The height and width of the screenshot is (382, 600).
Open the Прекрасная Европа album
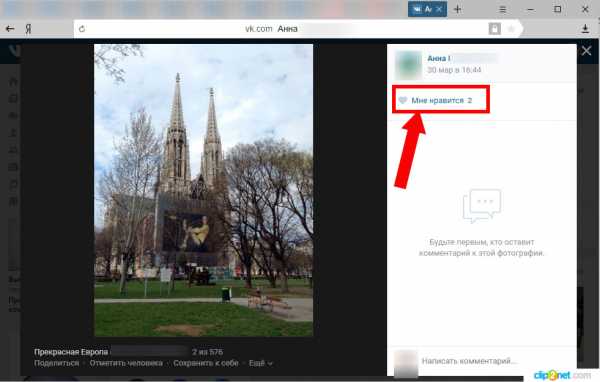(x=71, y=352)
